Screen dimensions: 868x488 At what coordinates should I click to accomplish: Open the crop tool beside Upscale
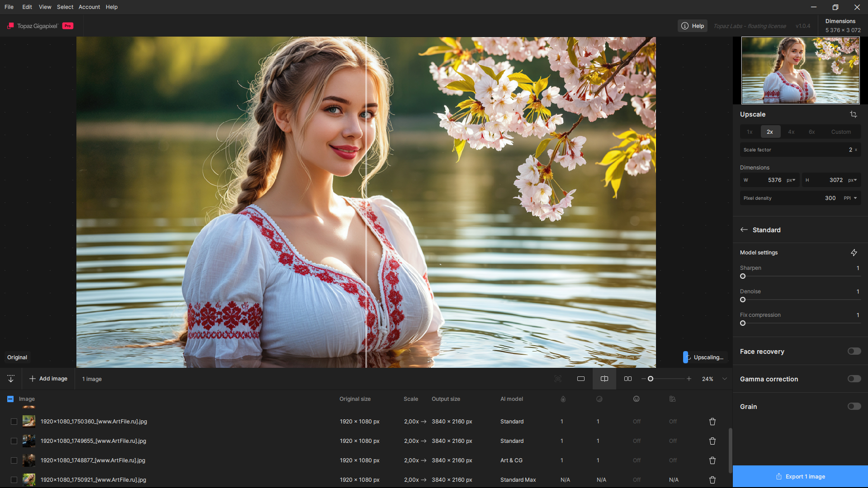853,114
